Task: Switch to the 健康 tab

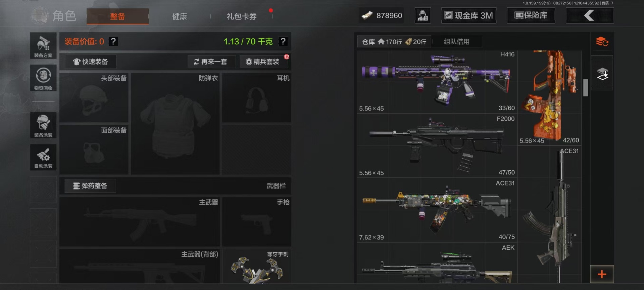Action: pyautogui.click(x=180, y=16)
